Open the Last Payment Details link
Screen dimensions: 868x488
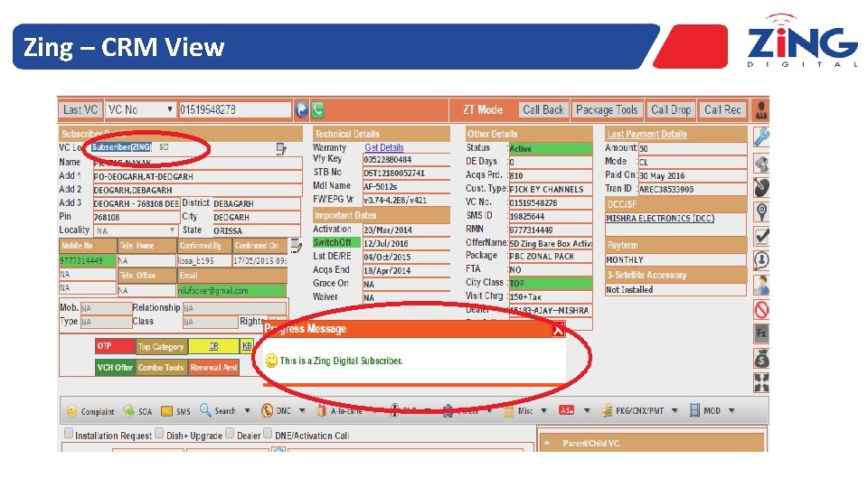point(646,134)
